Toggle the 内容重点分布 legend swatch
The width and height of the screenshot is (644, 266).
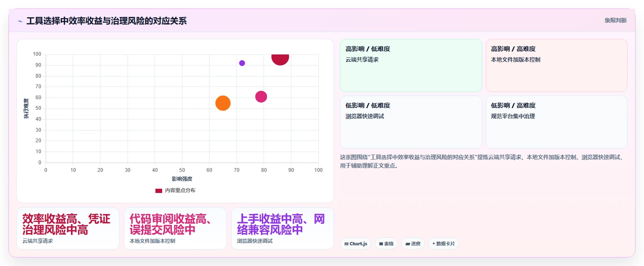(x=159, y=190)
